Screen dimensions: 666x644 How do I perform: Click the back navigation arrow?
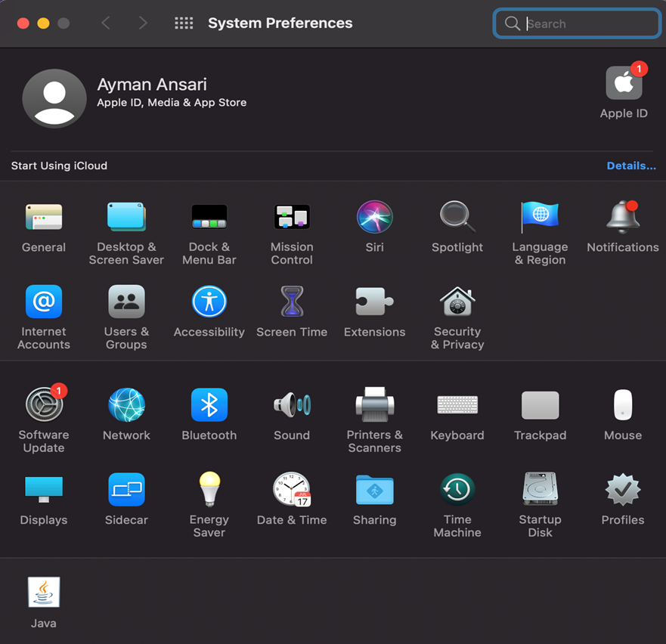[x=106, y=23]
